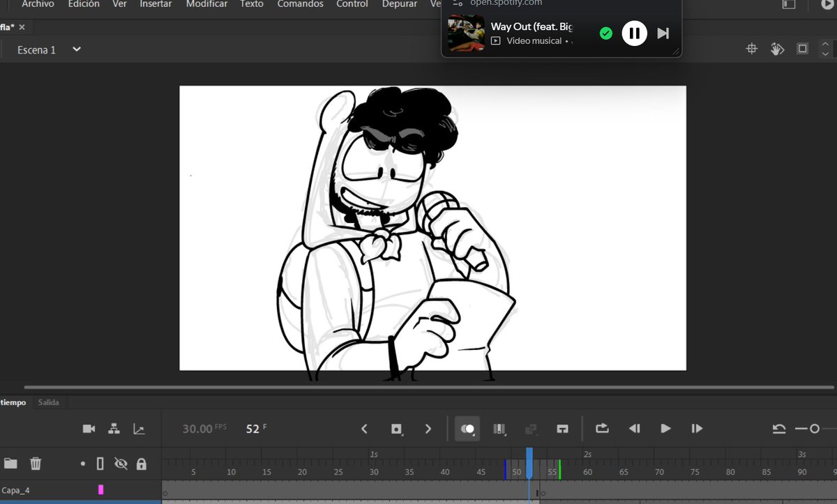Expand the Escena 1 scene dropdown
The image size is (837, 504).
pos(77,49)
